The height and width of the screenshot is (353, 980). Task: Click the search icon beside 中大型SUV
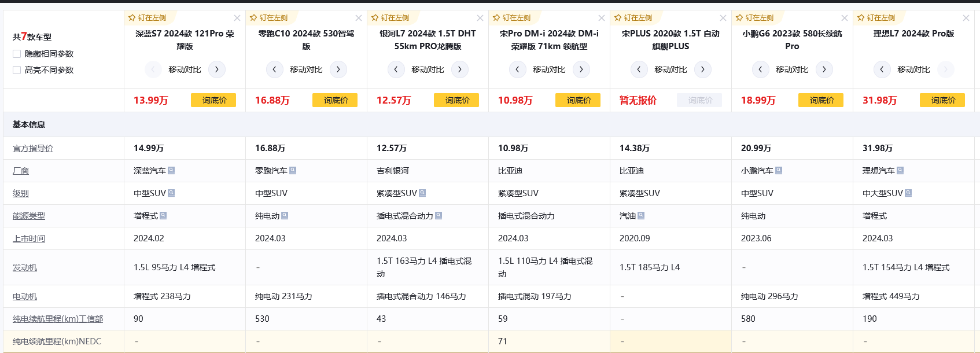[908, 193]
